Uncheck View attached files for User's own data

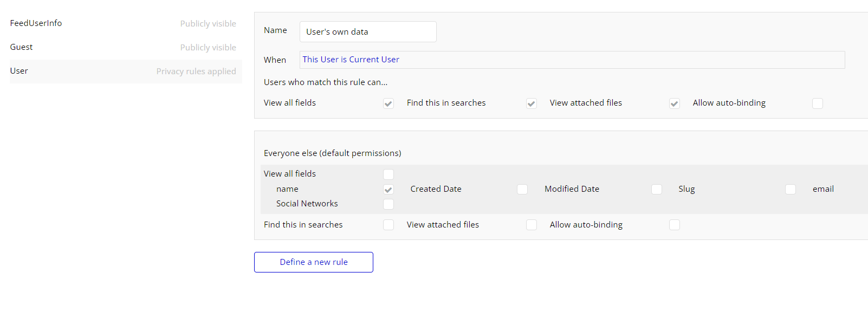click(675, 103)
